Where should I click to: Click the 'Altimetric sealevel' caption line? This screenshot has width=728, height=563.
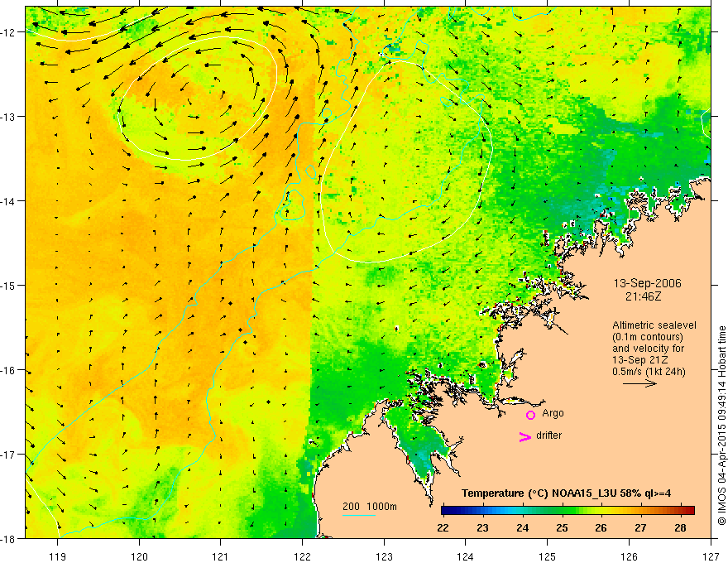(654, 325)
